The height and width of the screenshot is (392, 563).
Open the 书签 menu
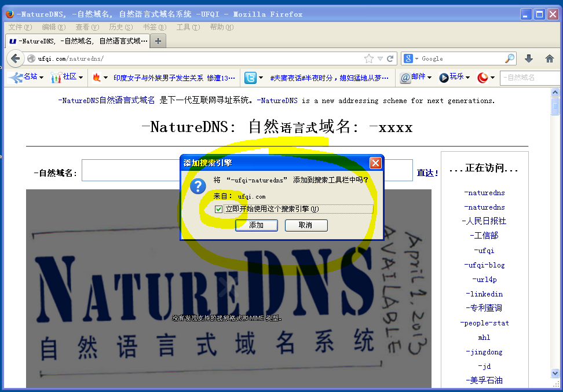pos(150,27)
